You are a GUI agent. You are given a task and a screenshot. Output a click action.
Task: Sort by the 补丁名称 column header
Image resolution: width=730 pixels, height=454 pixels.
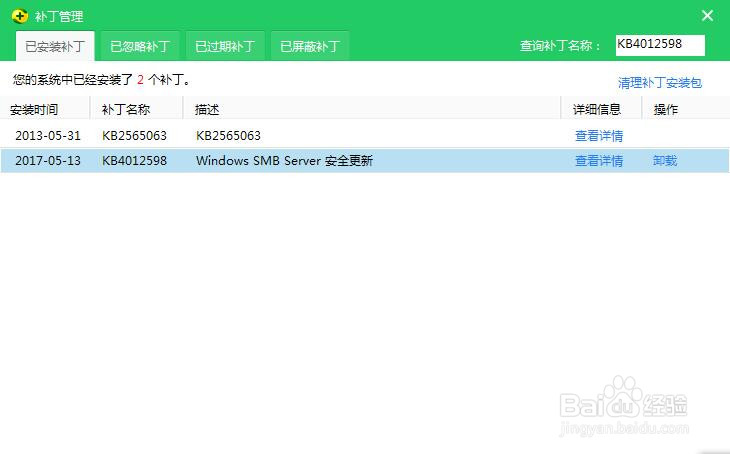click(126, 109)
